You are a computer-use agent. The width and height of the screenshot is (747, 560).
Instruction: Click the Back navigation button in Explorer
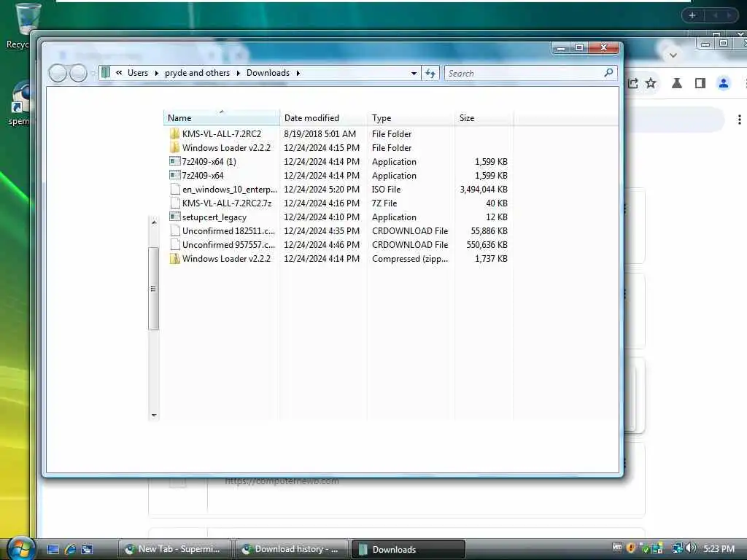tap(58, 73)
